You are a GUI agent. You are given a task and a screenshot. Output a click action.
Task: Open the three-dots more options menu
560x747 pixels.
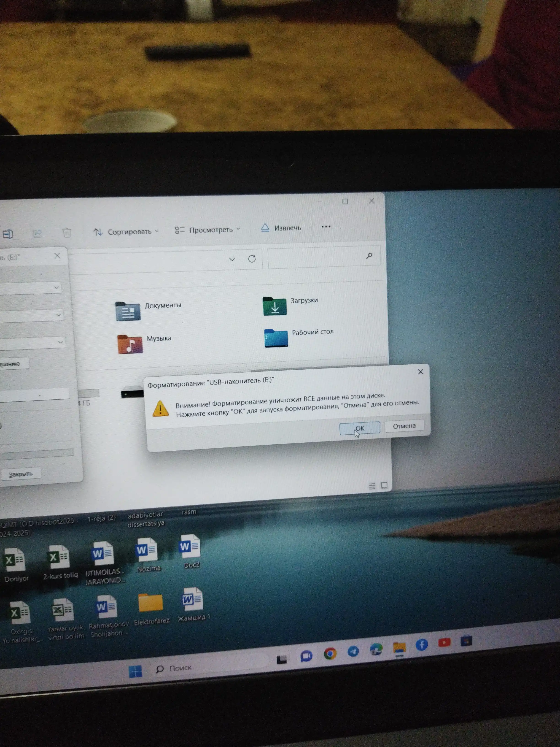pos(326,227)
